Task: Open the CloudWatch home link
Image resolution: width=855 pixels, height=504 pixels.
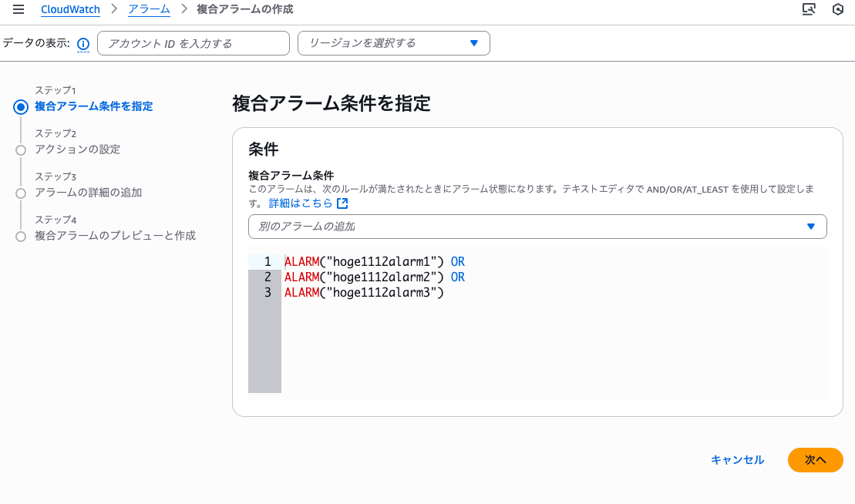Action: (x=72, y=9)
